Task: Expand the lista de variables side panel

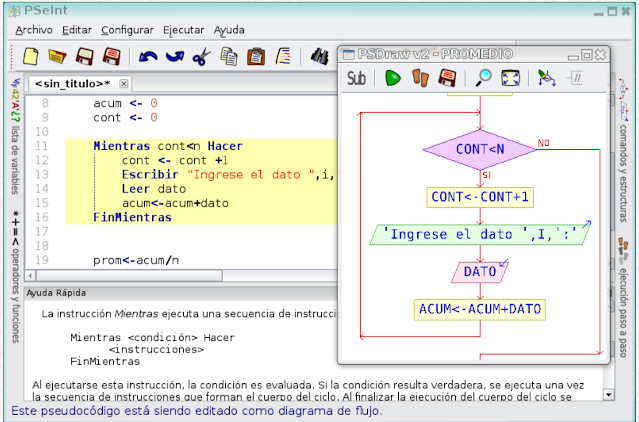Action: (x=15, y=136)
